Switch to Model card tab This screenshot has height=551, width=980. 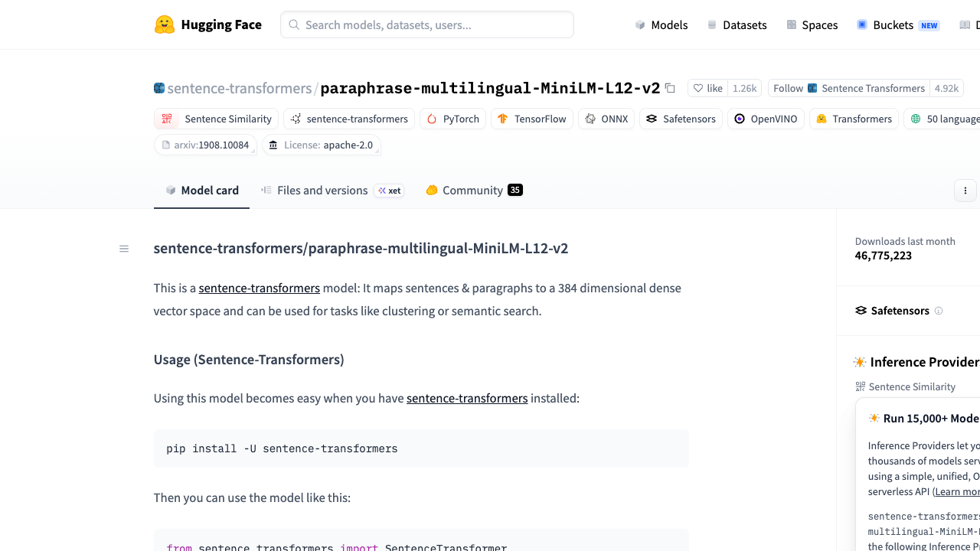[x=201, y=191]
